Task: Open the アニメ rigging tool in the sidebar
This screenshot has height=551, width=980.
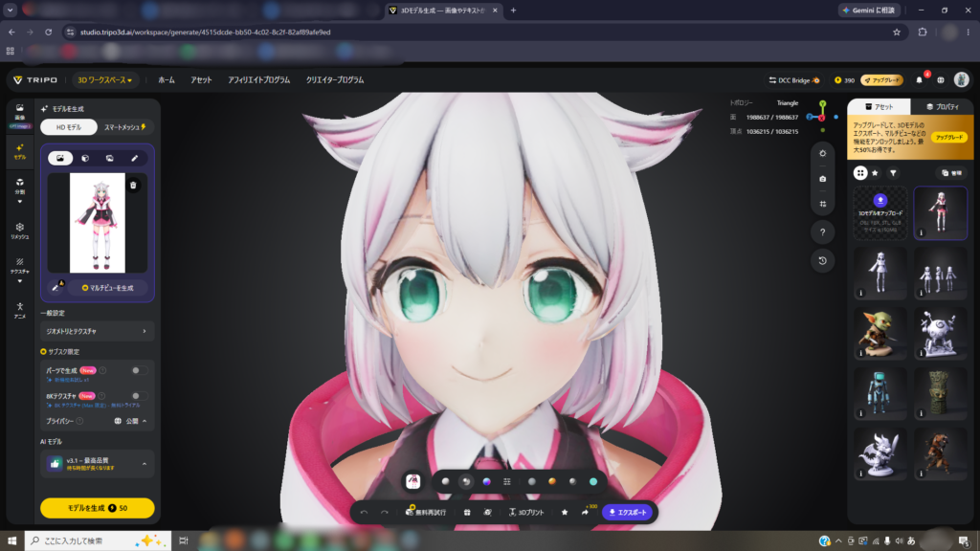Action: pos(20,310)
